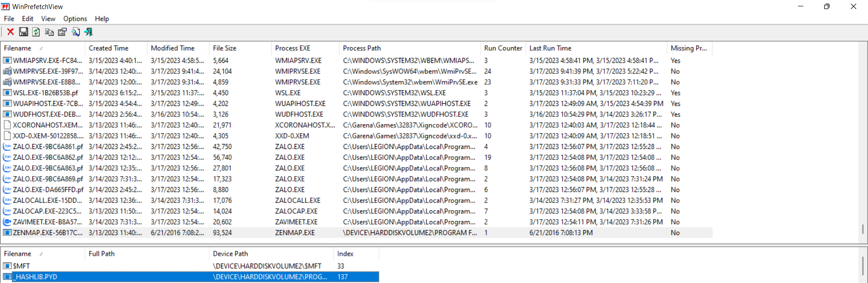The height and width of the screenshot is (283, 868).
Task: Sort by Run Counter column header
Action: point(503,48)
